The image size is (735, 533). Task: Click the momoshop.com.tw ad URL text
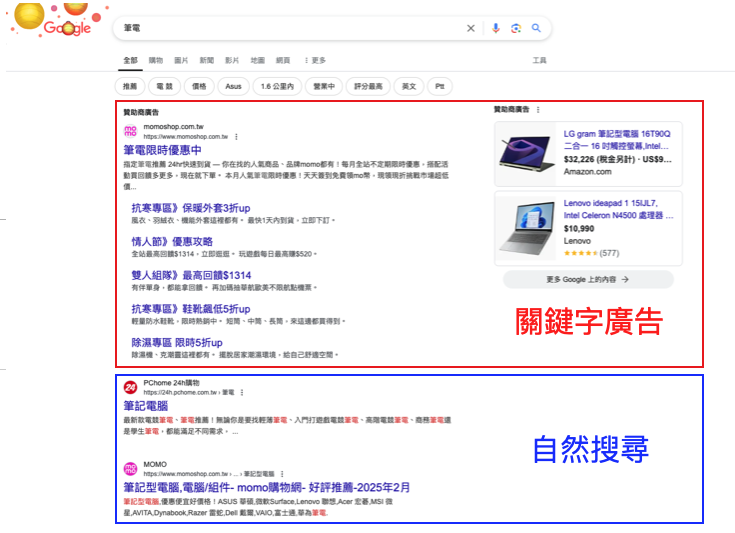coord(186,137)
